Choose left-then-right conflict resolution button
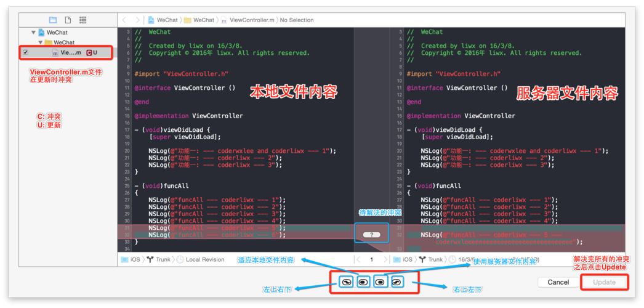 coord(347,282)
